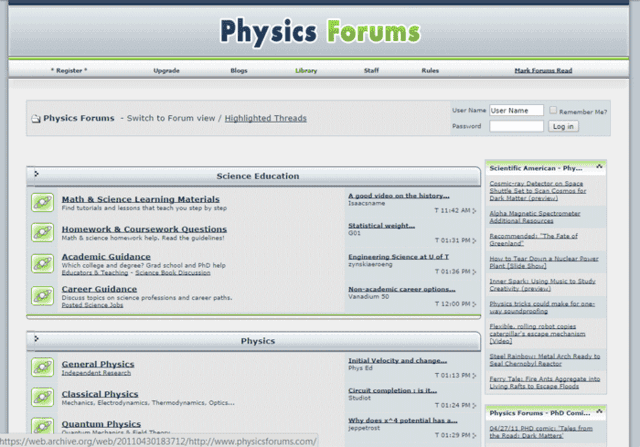Go to last post arrow at T 01:36 PM

pos(474,271)
